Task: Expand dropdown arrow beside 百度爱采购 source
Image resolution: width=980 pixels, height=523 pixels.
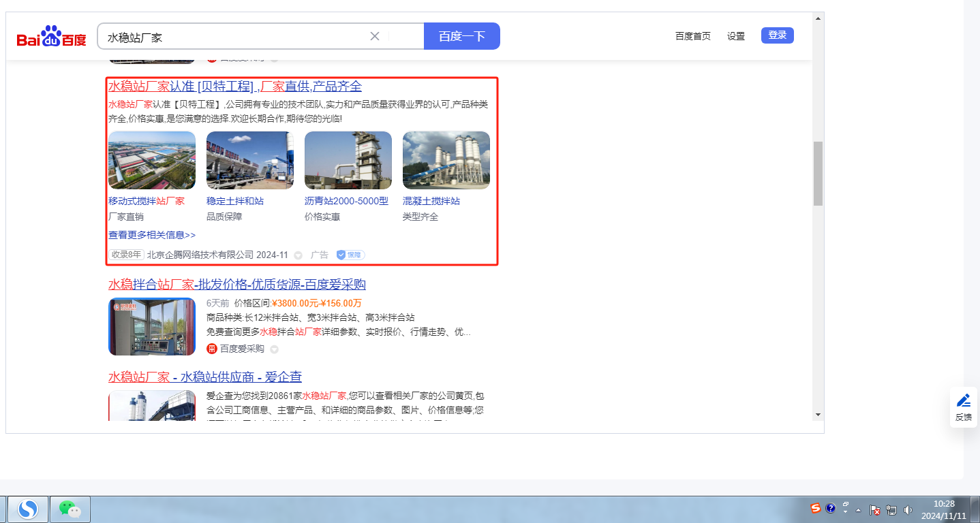Action: pos(274,349)
